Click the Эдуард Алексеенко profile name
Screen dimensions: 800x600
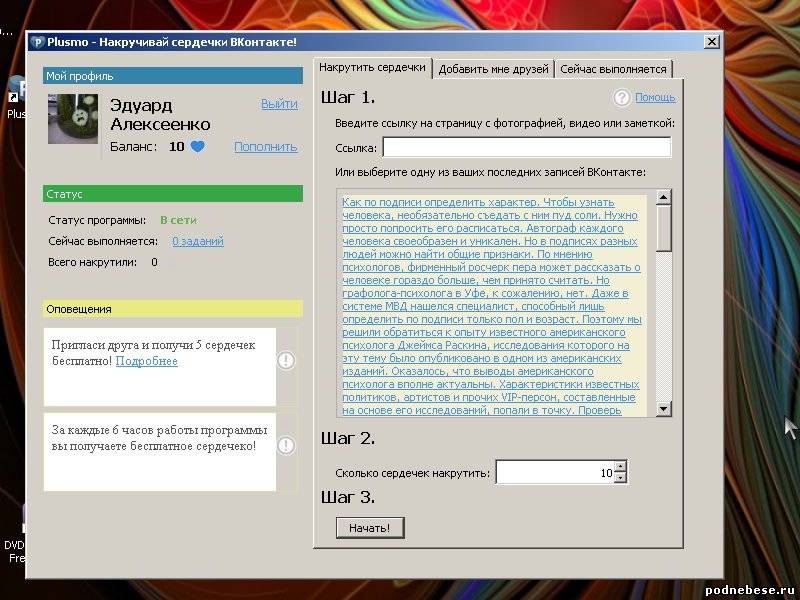coord(160,115)
